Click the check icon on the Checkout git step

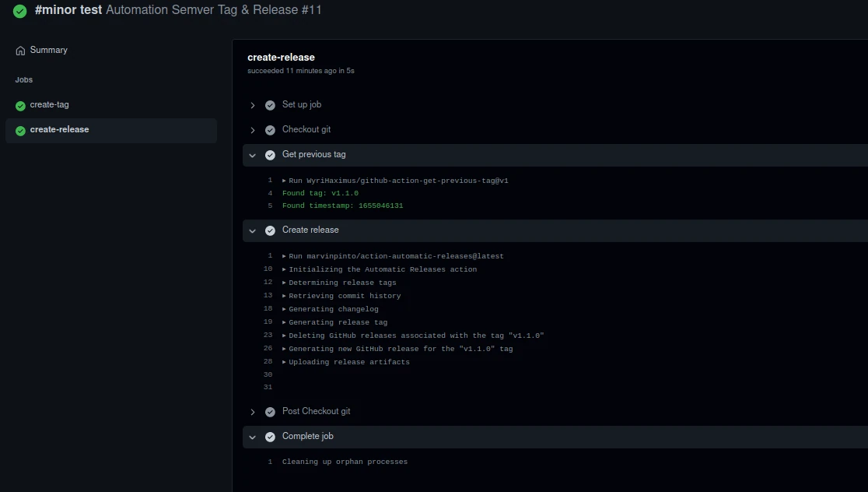pyautogui.click(x=270, y=129)
